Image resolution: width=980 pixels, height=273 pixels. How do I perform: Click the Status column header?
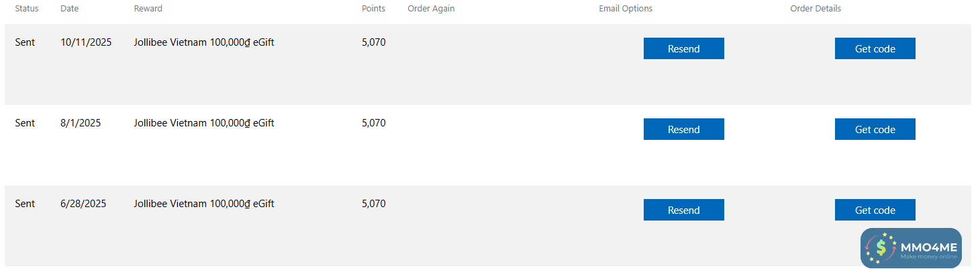coord(27,9)
